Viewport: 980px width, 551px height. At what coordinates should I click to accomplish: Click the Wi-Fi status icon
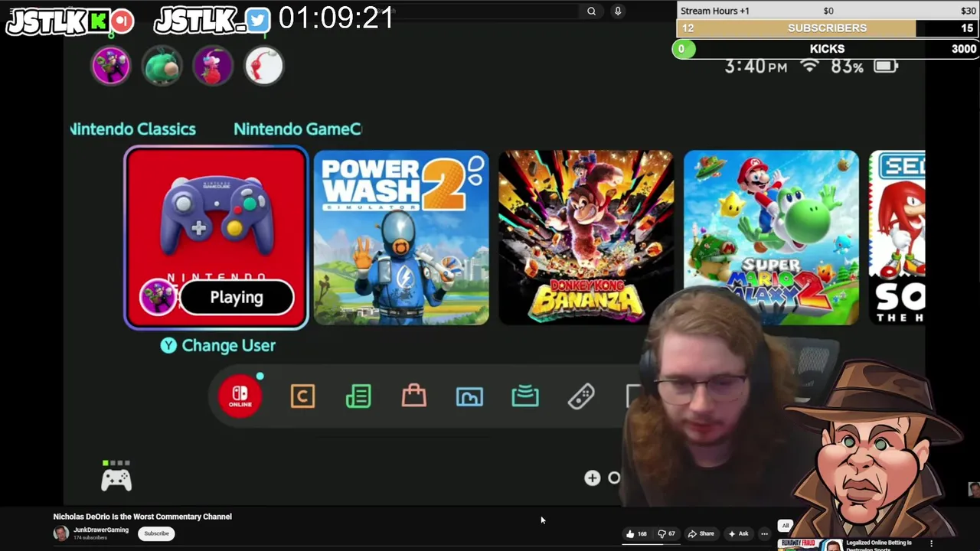[x=809, y=66]
